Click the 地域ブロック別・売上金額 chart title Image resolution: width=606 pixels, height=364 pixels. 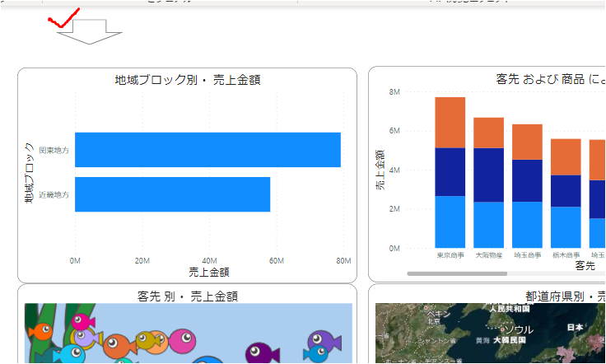coord(189,80)
